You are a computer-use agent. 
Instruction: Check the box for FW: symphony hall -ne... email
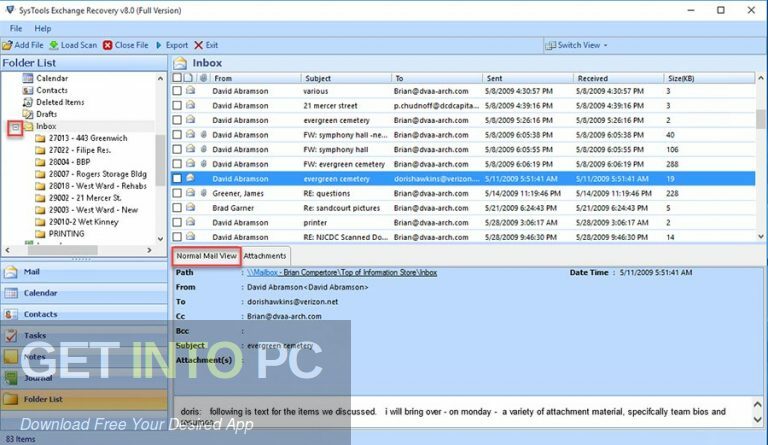coord(177,135)
